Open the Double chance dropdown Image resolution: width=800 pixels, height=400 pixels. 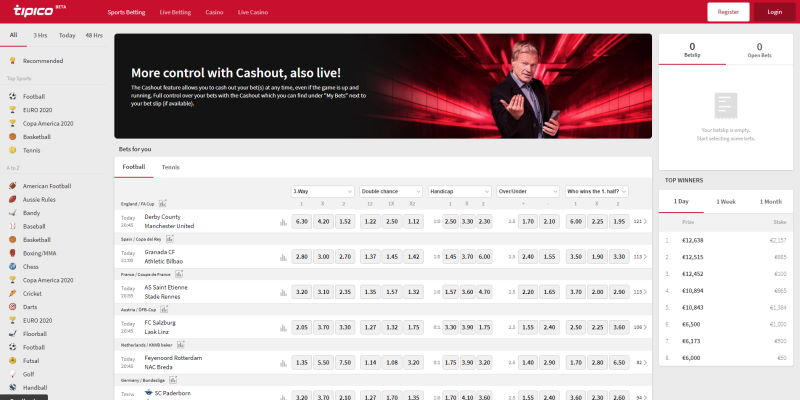(x=391, y=190)
